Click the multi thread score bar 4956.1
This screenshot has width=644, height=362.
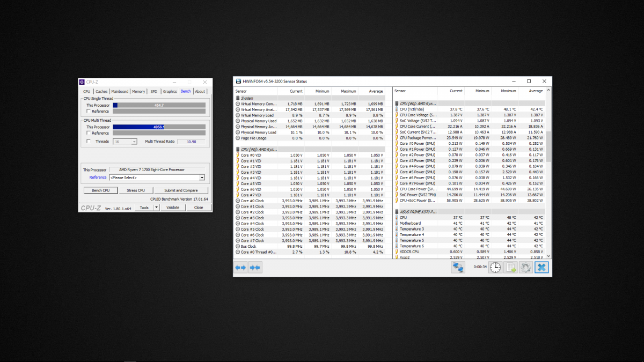click(159, 127)
